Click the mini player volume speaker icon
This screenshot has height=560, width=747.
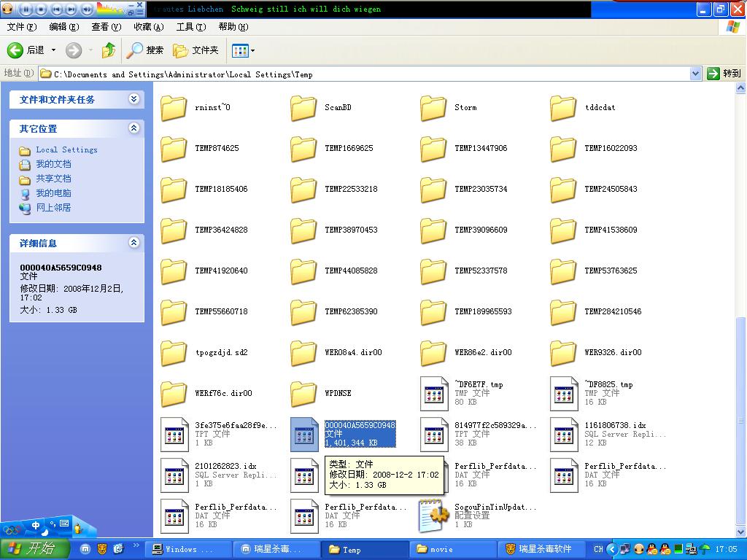pyautogui.click(x=87, y=9)
